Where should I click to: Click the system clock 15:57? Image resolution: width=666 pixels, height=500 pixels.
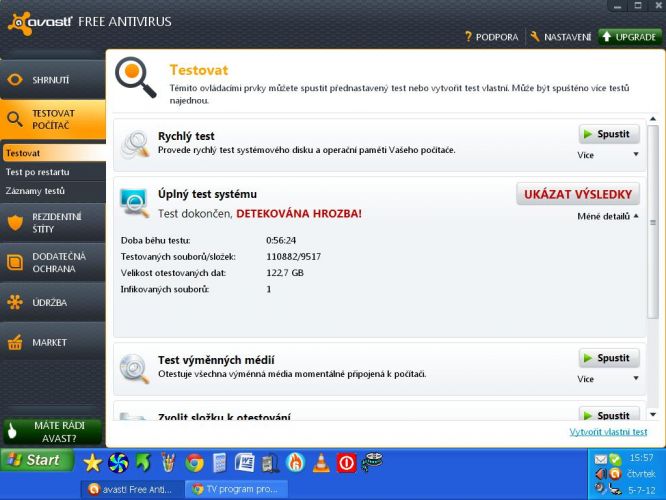641,458
